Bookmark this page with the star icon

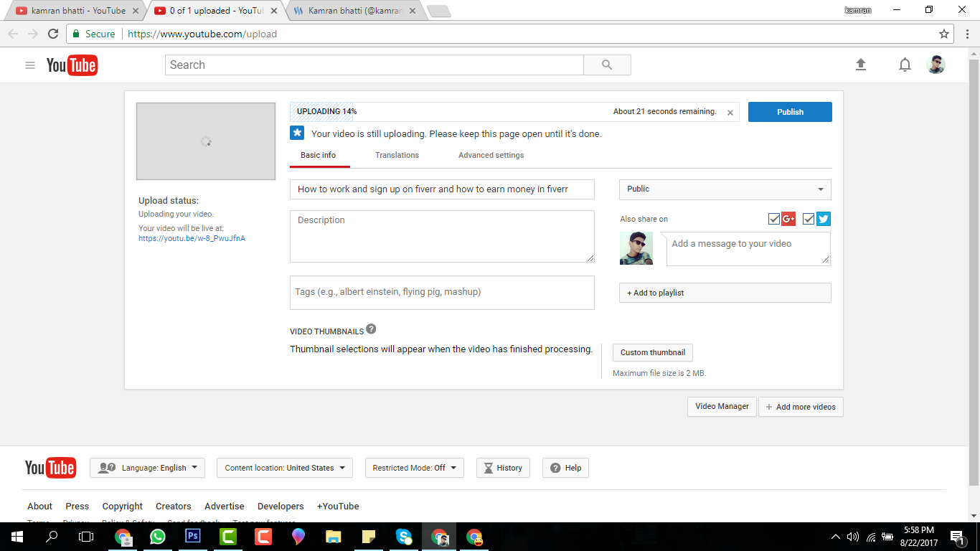click(944, 34)
